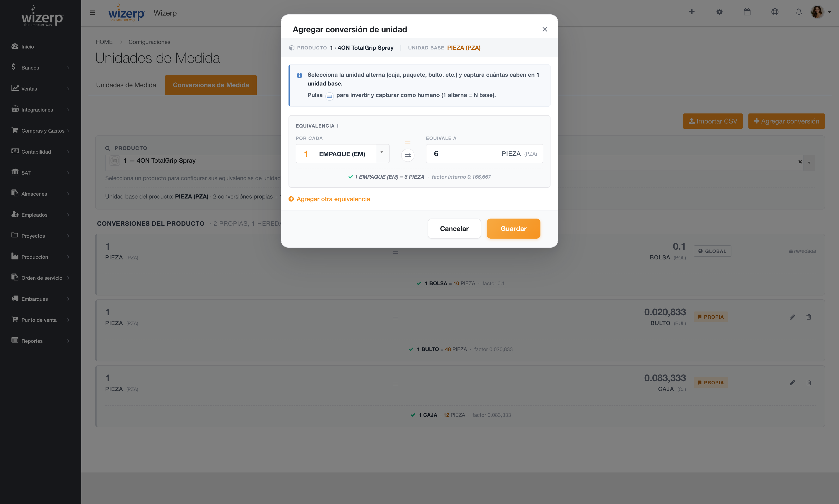
Task: Click the '1 CAJA = 12 PIEZA' text
Action: [442, 415]
